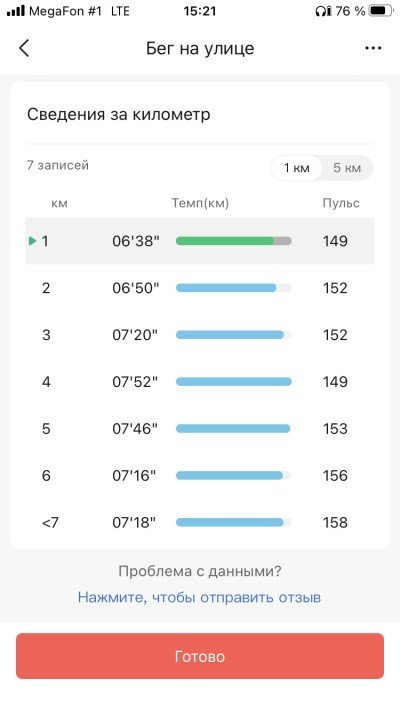
Task: Tap the Пульс column header
Action: pyautogui.click(x=341, y=203)
